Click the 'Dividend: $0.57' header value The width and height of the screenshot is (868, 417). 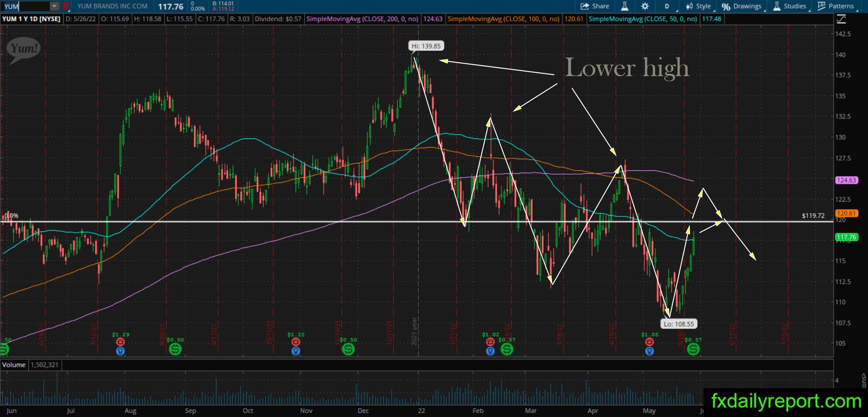pos(278,19)
